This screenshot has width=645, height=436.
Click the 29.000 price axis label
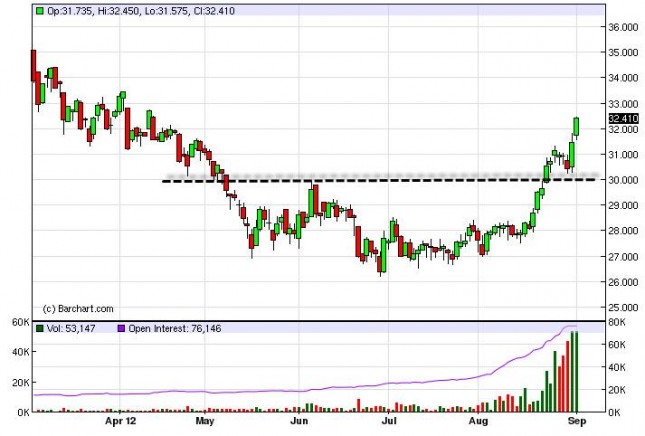tap(624, 205)
